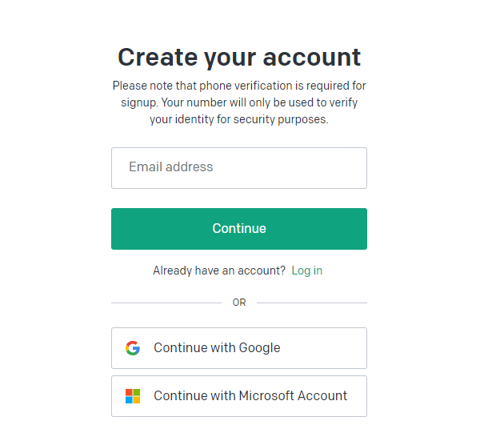Click the green Continue button
Image resolution: width=504 pixels, height=441 pixels.
click(239, 229)
